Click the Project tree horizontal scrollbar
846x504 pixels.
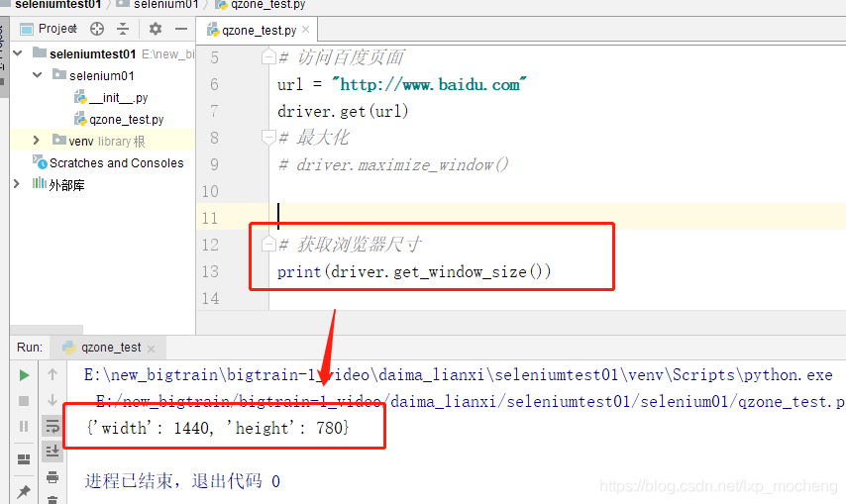pyautogui.click(x=47, y=330)
